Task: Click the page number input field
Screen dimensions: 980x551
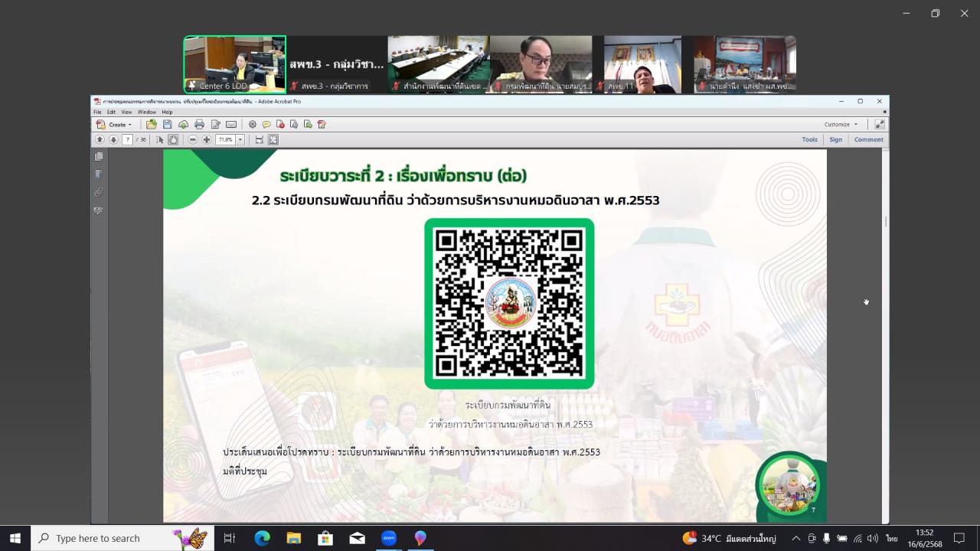Action: (127, 139)
